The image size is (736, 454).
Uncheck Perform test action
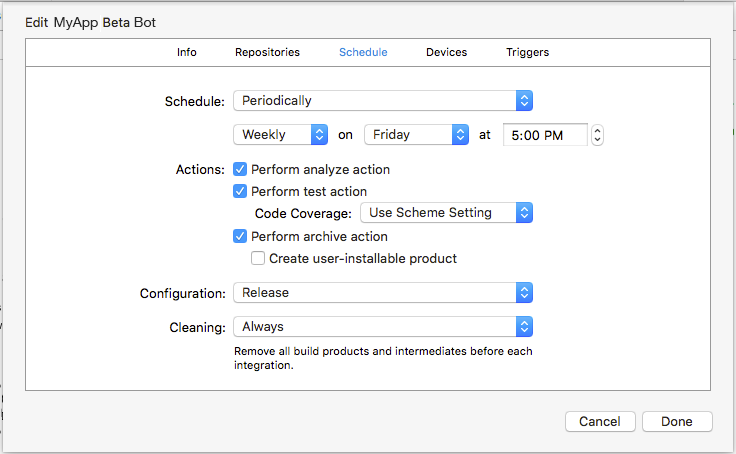pyautogui.click(x=240, y=191)
